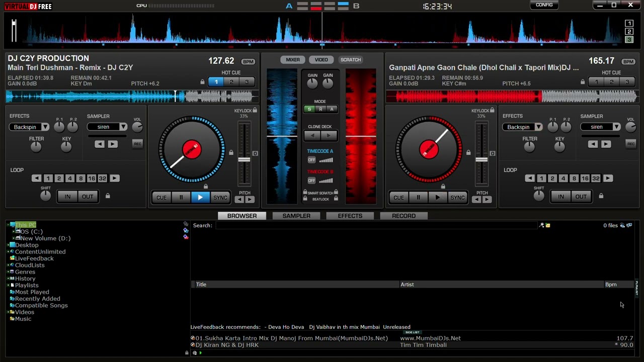Open right deck Backspin effect dropdown
644x362 pixels.
tap(522, 127)
